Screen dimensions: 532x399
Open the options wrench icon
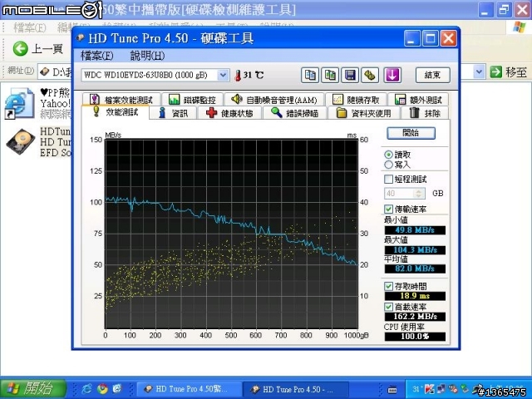pos(370,75)
